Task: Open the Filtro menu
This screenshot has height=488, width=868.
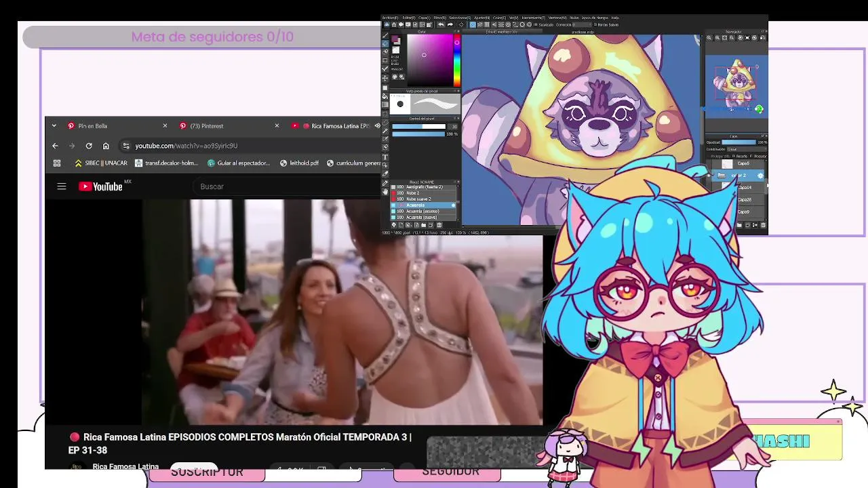Action: (x=439, y=18)
